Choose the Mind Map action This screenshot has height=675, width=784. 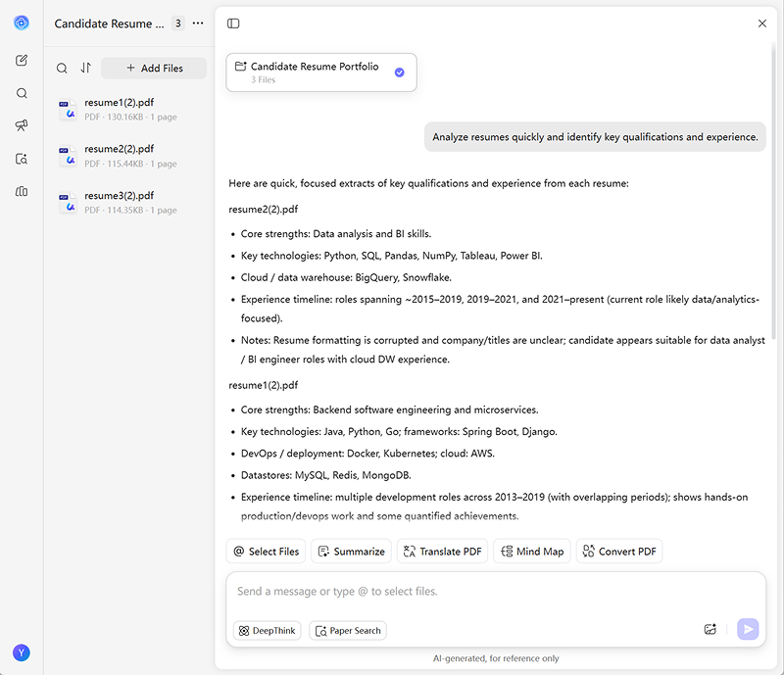pyautogui.click(x=531, y=551)
